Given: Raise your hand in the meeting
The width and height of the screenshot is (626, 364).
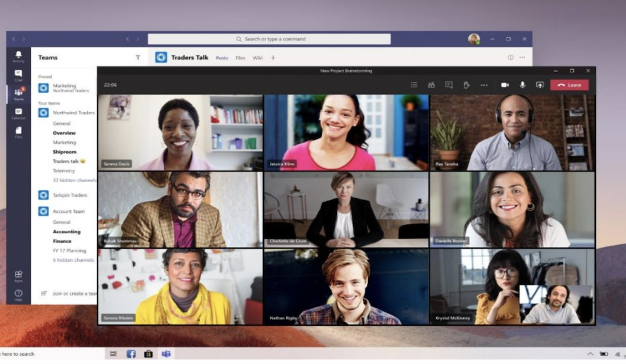Looking at the screenshot, I should pyautogui.click(x=467, y=85).
